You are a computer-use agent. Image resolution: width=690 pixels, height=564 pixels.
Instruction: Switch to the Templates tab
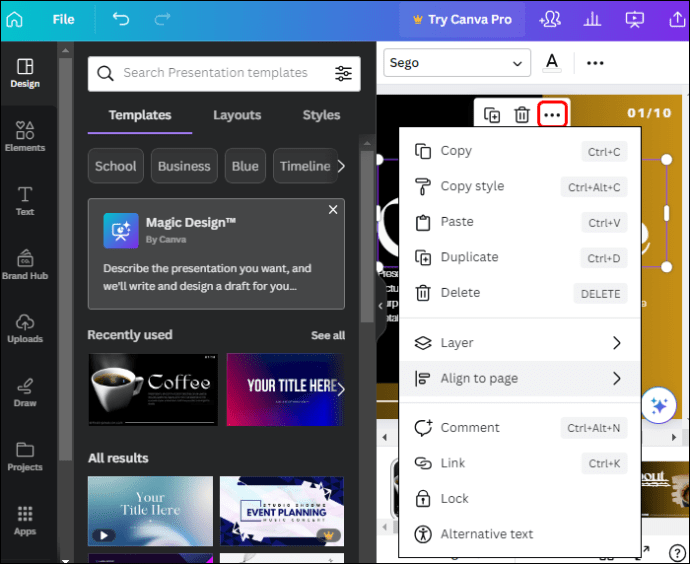(x=140, y=115)
